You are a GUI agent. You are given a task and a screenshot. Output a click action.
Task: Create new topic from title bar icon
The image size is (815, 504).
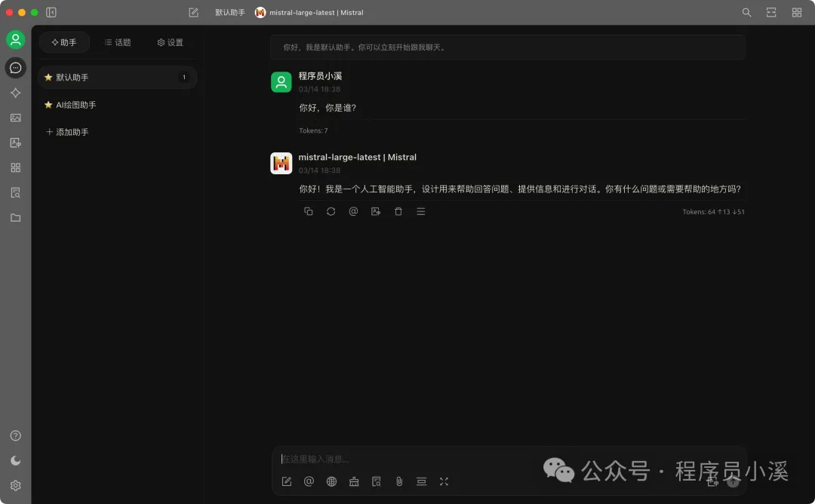(193, 13)
